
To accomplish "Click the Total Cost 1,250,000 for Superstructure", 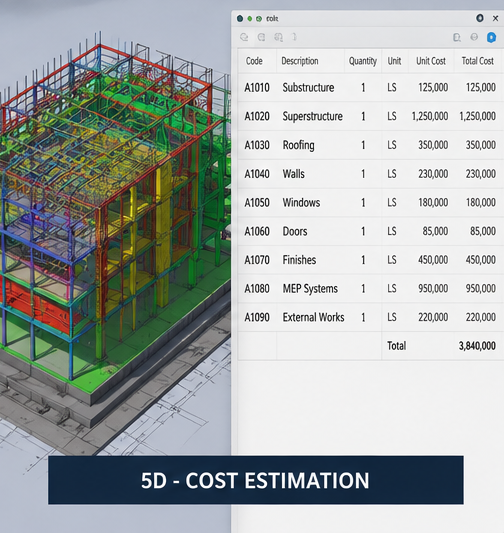I will point(477,116).
